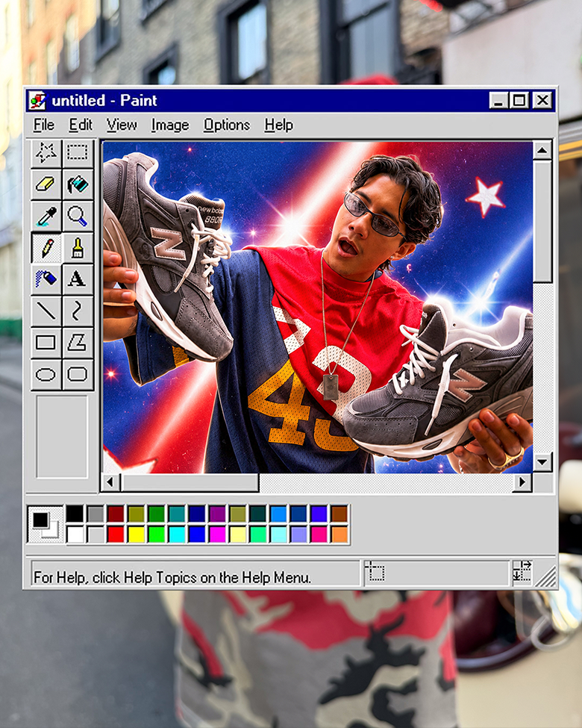Open the View menu
This screenshot has width=582, height=728.
tap(122, 125)
